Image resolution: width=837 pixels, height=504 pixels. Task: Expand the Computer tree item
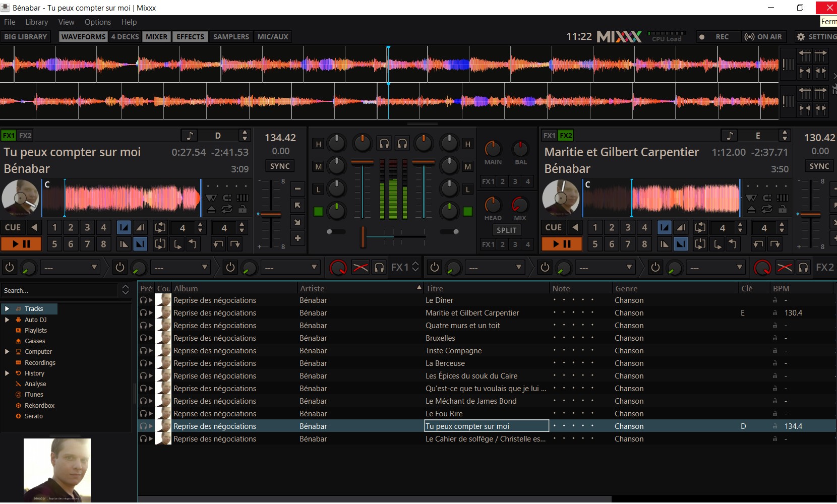7,351
